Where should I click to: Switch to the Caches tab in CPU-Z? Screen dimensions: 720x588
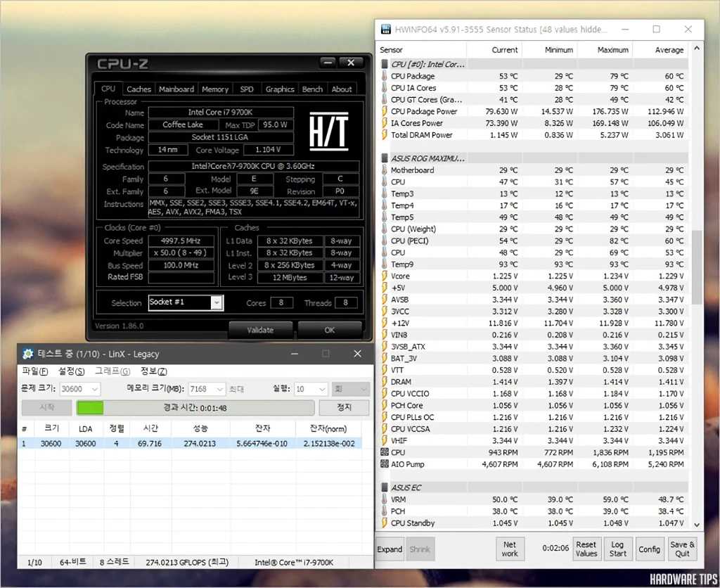139,89
